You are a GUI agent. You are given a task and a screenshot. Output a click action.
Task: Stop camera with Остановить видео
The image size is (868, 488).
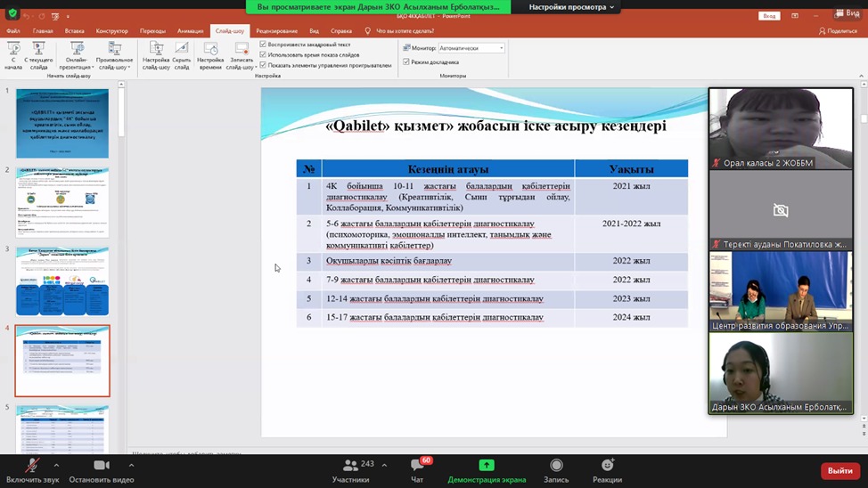click(x=102, y=471)
